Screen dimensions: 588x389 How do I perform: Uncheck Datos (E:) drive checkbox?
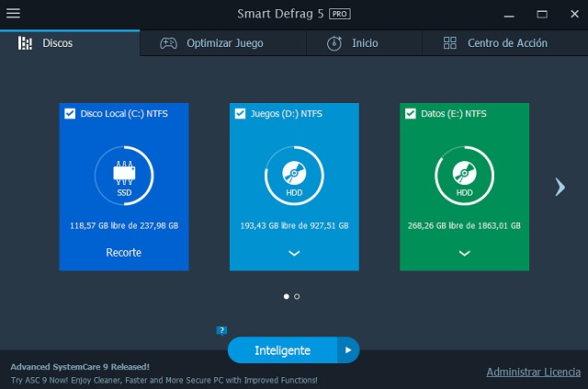pyautogui.click(x=411, y=113)
